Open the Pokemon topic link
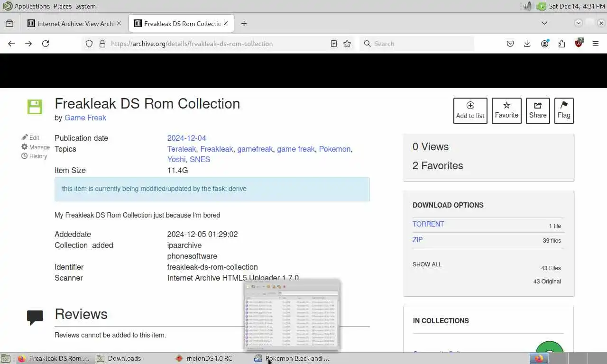The height and width of the screenshot is (364, 607). [x=335, y=149]
